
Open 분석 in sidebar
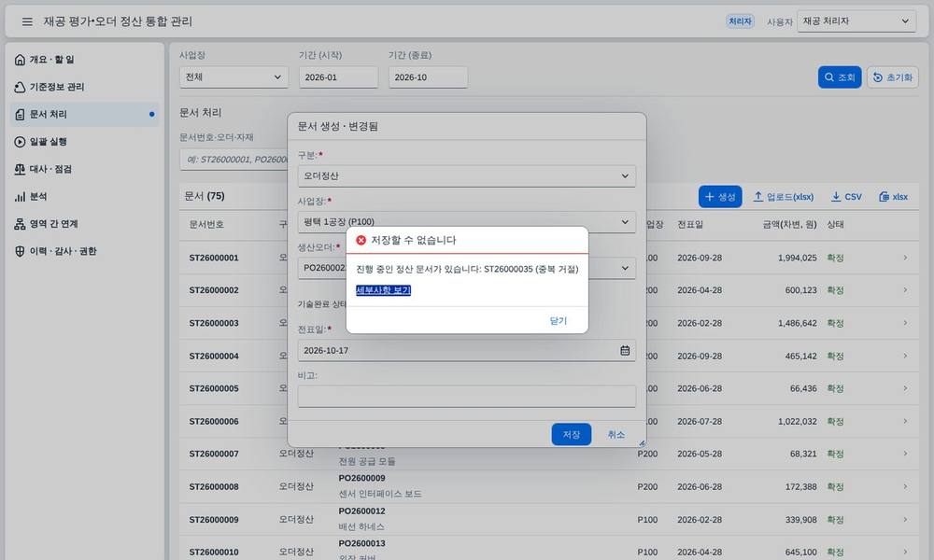click(x=85, y=196)
